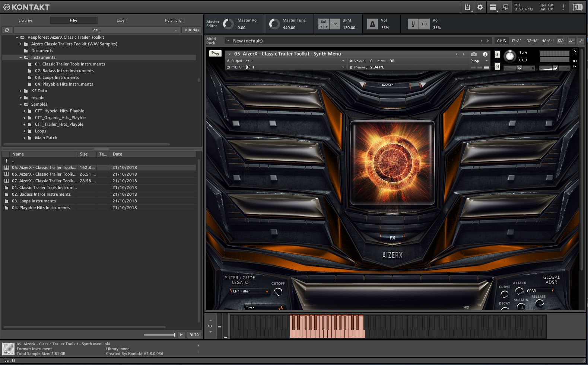Adjust the instrument volume slider

tap(554, 68)
